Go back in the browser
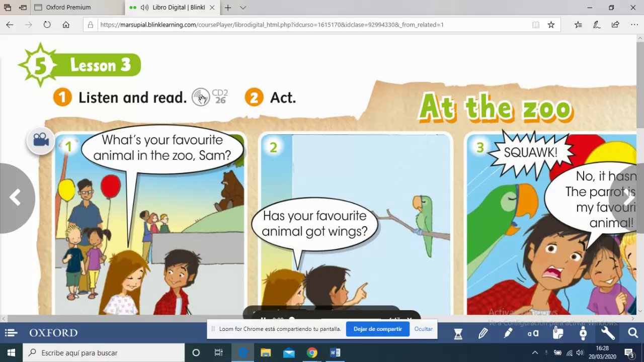The image size is (644, 362). point(10,25)
